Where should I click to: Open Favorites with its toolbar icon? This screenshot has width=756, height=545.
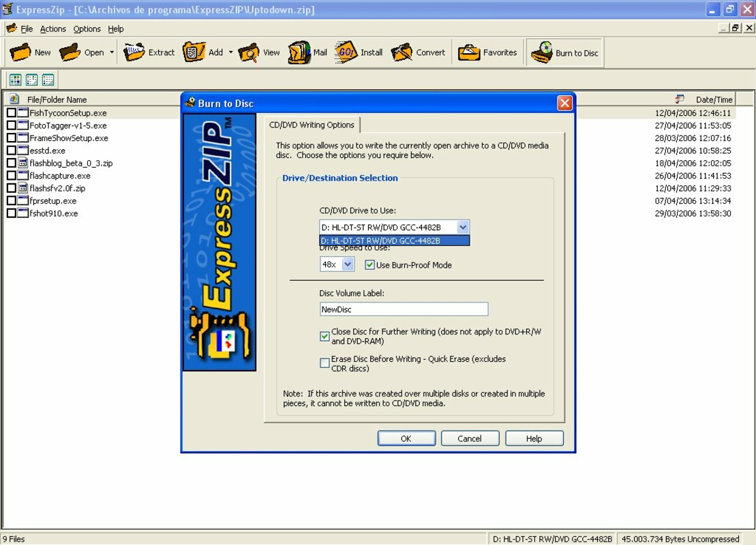pyautogui.click(x=487, y=51)
